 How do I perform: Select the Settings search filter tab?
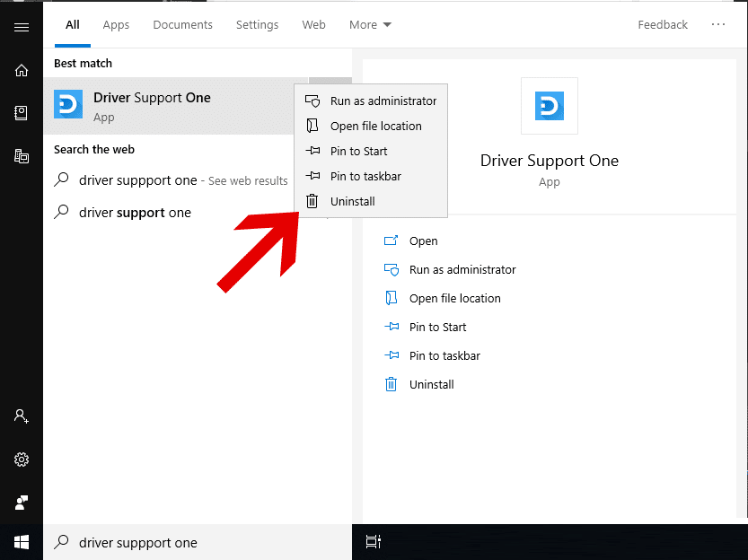tap(257, 25)
